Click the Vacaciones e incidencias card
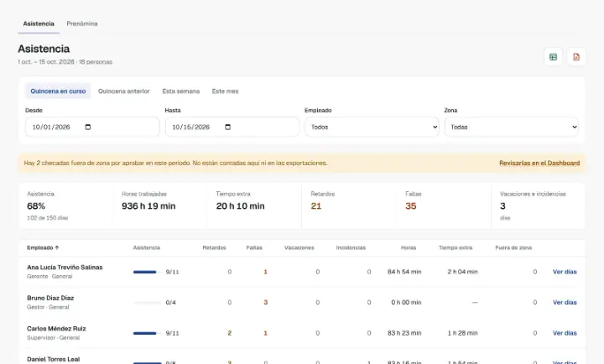Screen dimensions: 604x364 tap(538, 206)
